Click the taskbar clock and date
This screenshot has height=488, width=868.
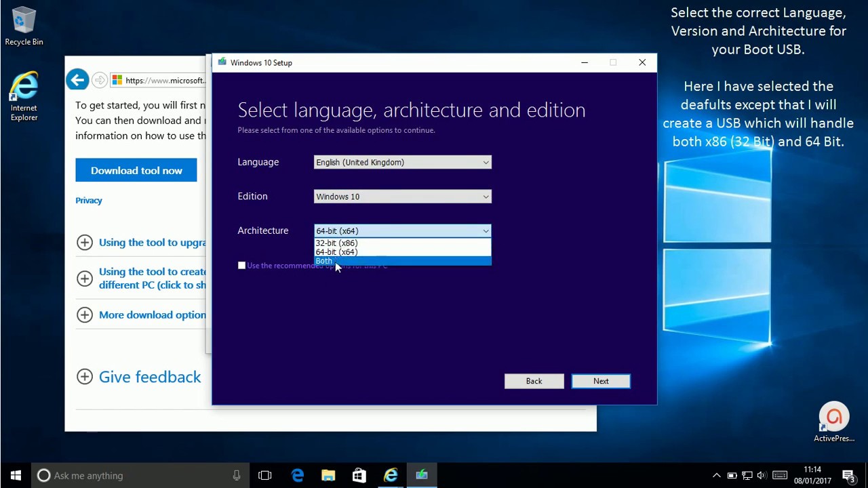coord(812,475)
